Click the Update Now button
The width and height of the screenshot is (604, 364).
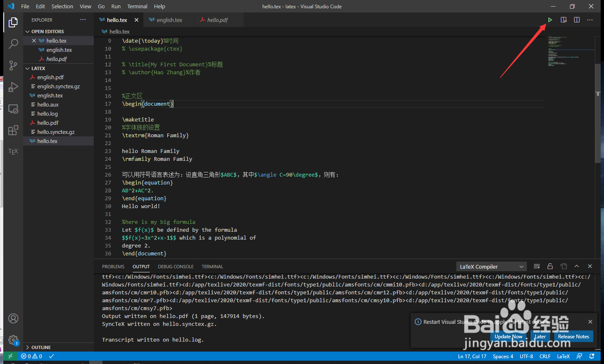coord(509,337)
